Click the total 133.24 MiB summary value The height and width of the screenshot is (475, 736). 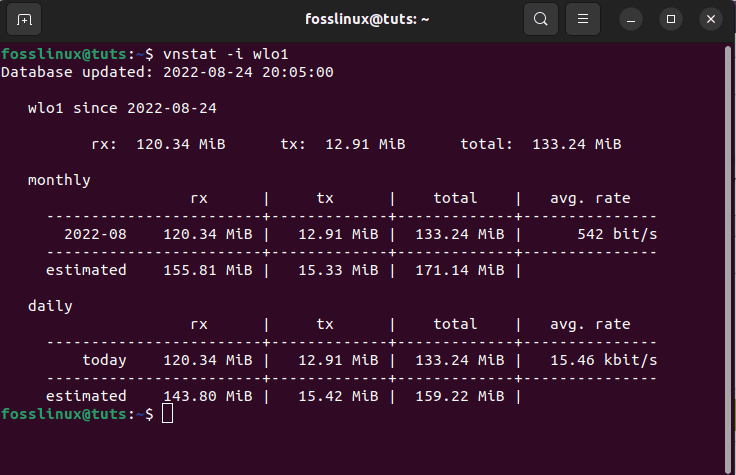(x=577, y=144)
